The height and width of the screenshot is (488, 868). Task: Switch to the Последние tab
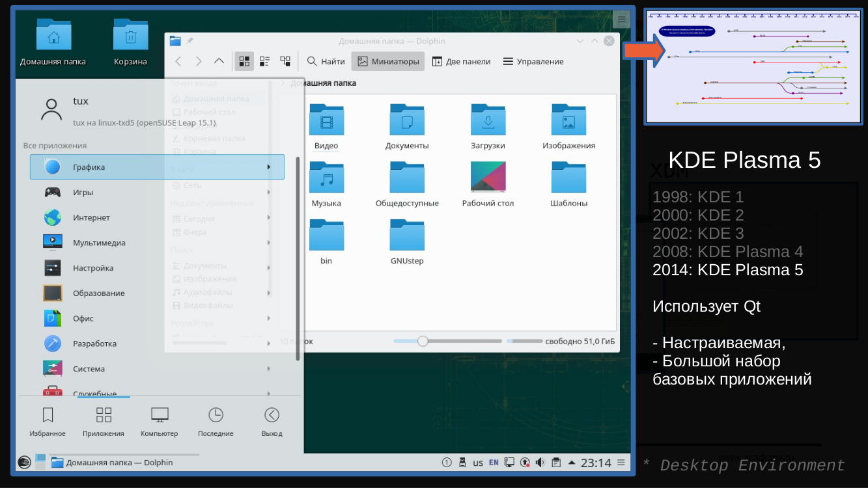point(216,422)
